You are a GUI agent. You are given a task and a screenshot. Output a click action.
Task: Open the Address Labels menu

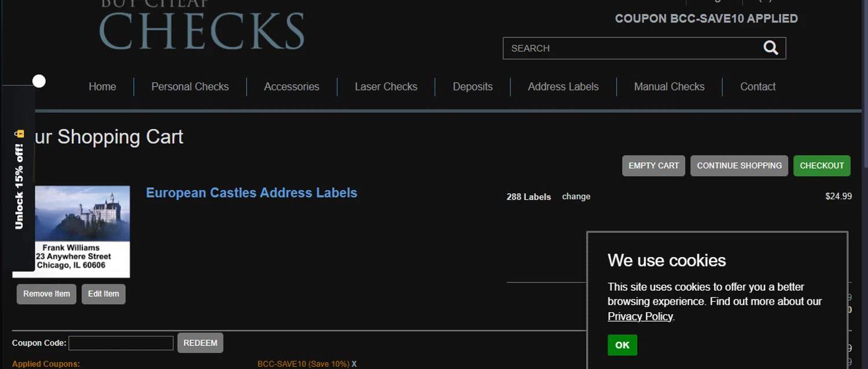563,87
